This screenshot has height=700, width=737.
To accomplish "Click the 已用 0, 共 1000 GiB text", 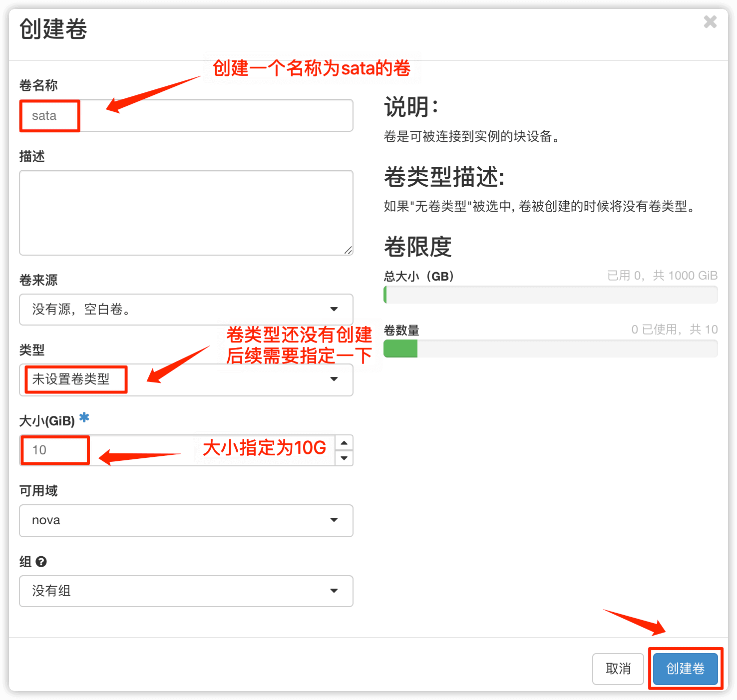I will [x=662, y=276].
